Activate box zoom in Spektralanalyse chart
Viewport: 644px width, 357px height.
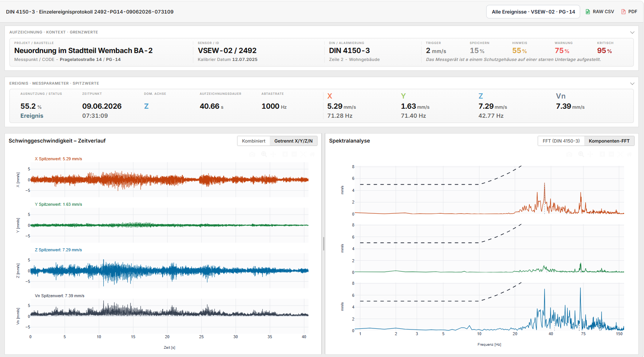pyautogui.click(x=581, y=154)
